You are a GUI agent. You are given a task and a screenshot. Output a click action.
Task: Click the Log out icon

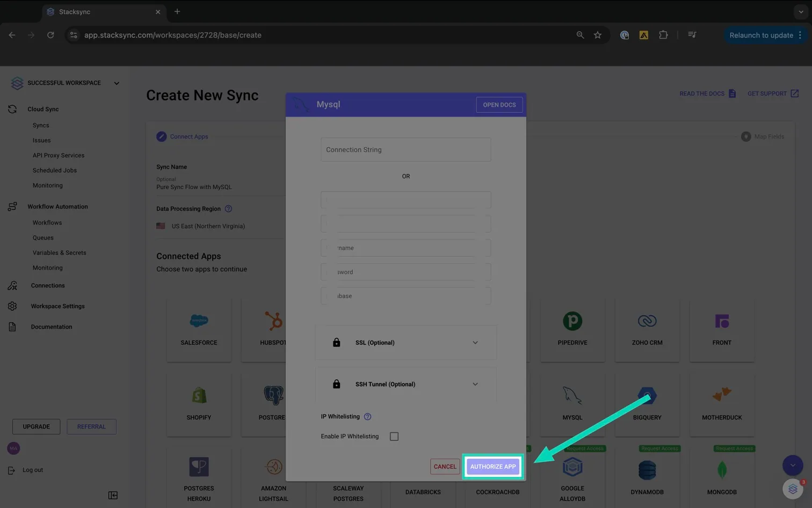click(x=11, y=470)
